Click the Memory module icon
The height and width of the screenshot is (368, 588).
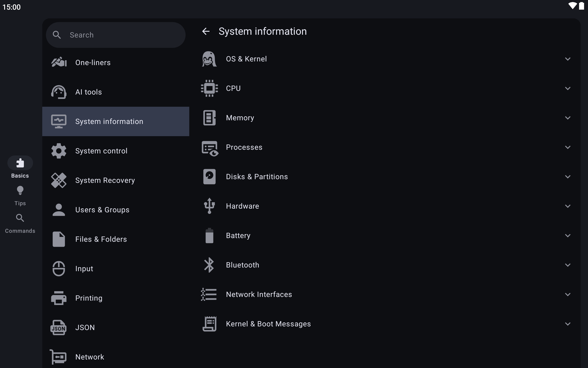point(209,118)
